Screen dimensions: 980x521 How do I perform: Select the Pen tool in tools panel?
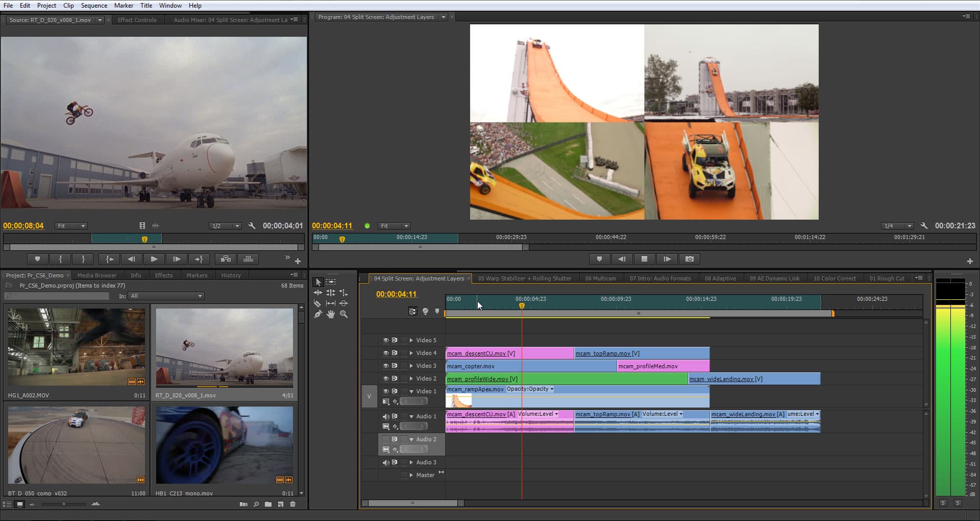[x=317, y=315]
